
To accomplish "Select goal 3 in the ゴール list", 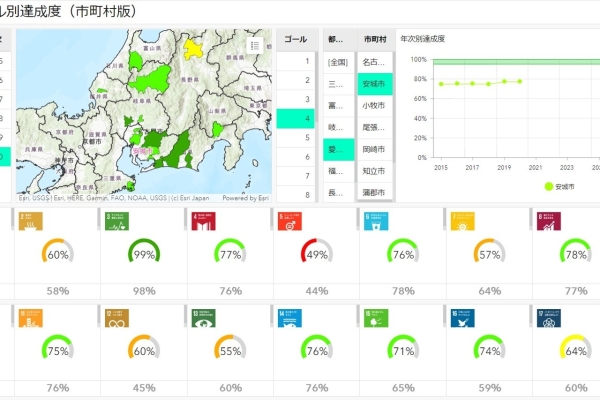I will [295, 99].
